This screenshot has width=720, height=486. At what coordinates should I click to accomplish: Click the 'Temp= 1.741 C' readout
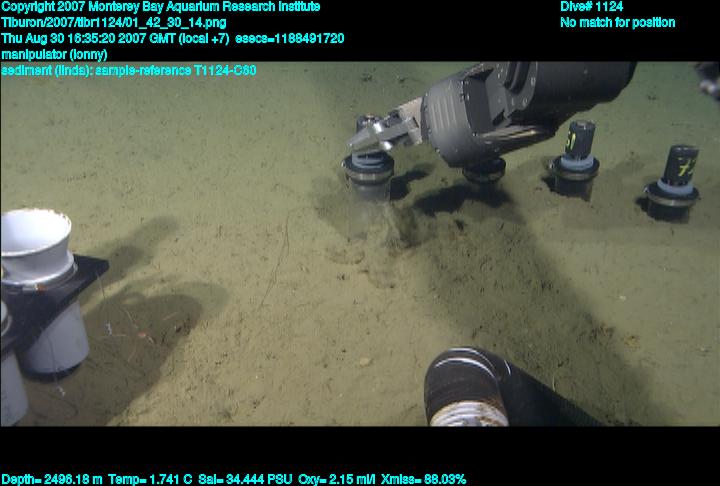(150, 480)
